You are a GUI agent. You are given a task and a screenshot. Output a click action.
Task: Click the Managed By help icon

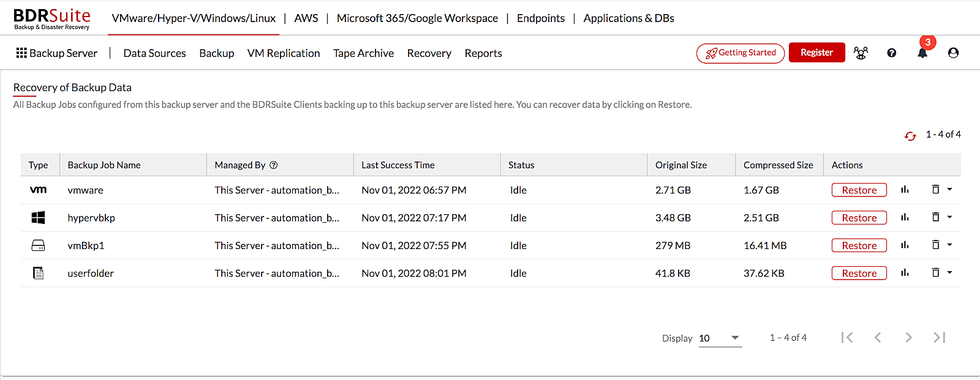[274, 165]
